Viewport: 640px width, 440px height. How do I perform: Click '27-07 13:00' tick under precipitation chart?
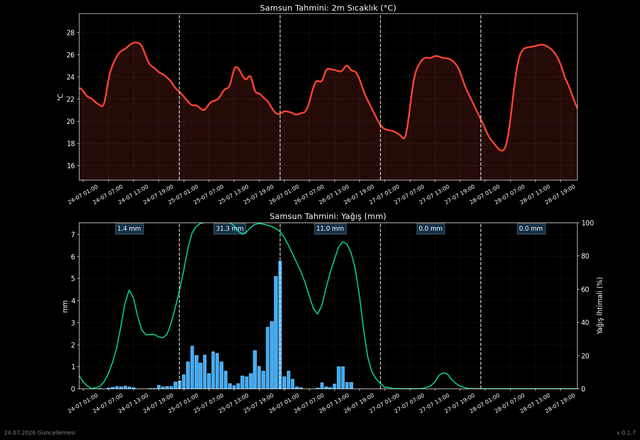pos(434,404)
